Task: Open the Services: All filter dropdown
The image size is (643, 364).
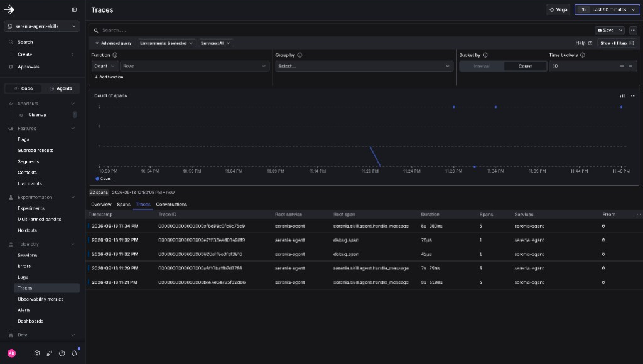Action: click(x=215, y=43)
